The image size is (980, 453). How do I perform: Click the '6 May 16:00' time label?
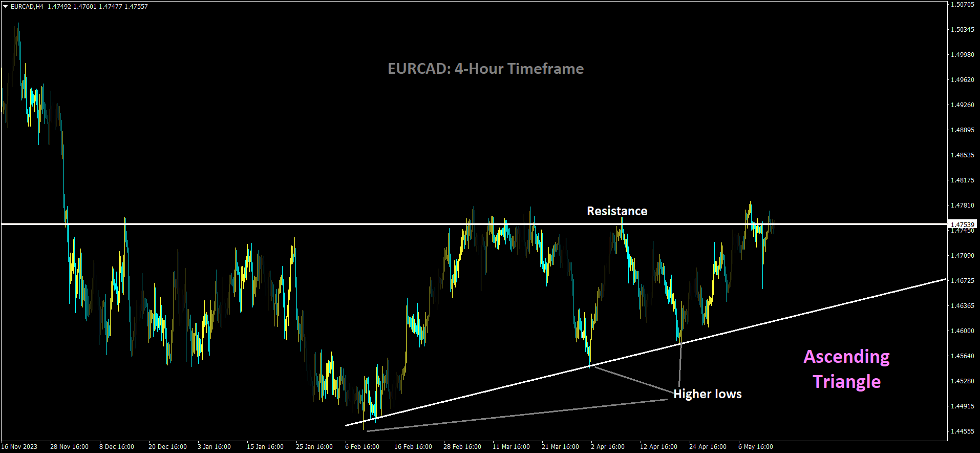click(x=755, y=446)
